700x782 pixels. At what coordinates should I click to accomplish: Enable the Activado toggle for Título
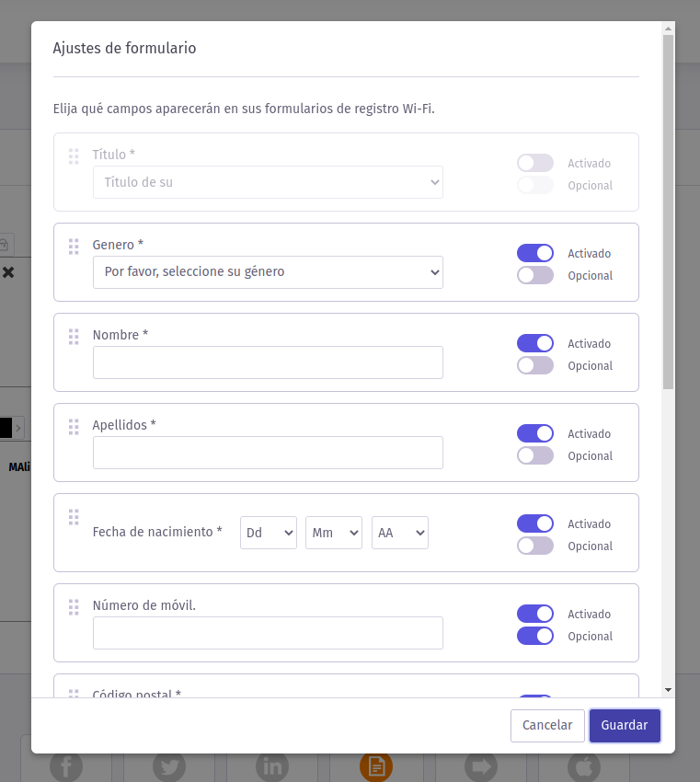click(x=535, y=163)
